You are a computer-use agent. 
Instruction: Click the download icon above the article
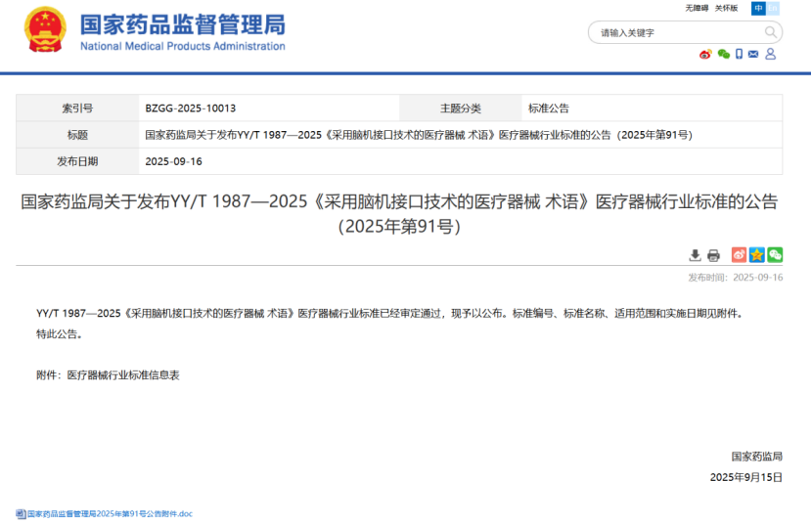pyautogui.click(x=695, y=255)
